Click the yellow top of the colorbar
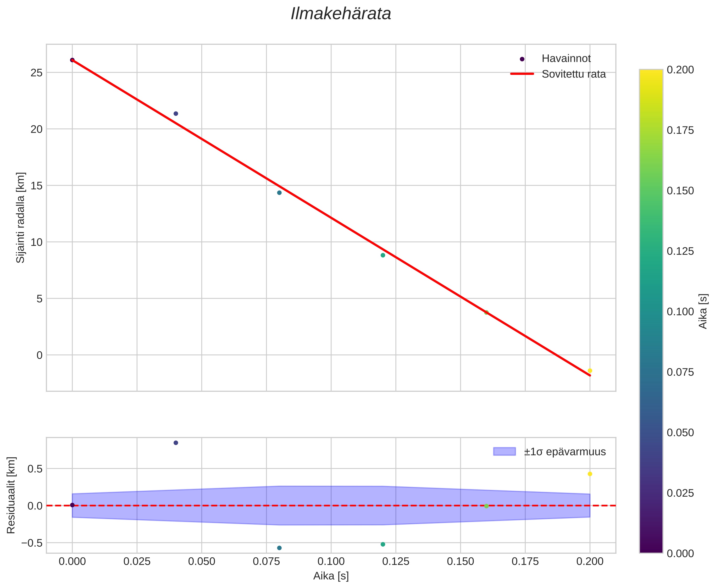This screenshot has width=715, height=588. pyautogui.click(x=651, y=73)
